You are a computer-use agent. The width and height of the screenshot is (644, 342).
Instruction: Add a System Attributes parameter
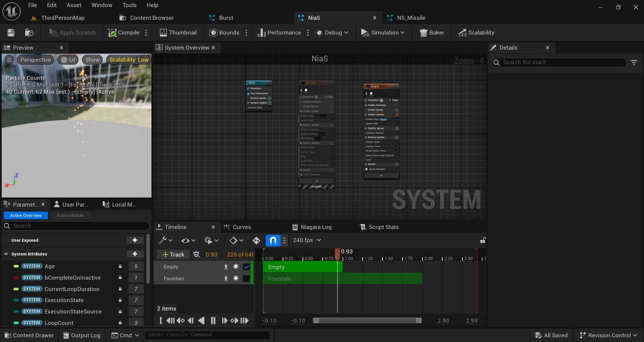[135, 254]
